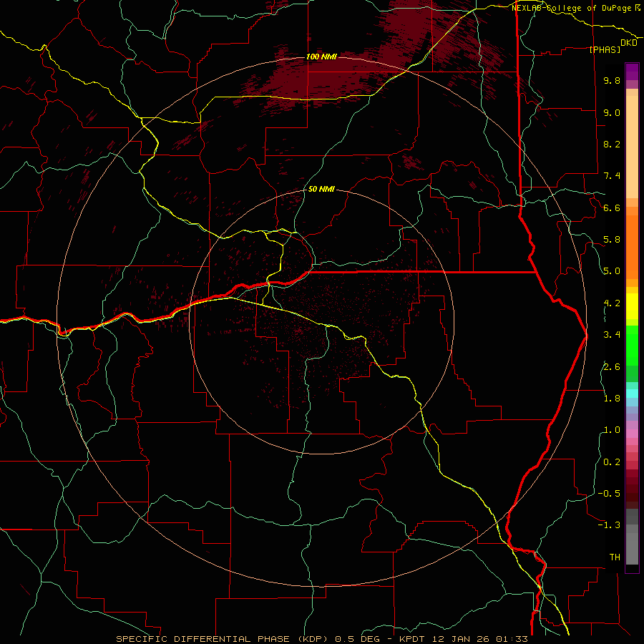Click the 1.8 value on color scale

tap(612, 399)
